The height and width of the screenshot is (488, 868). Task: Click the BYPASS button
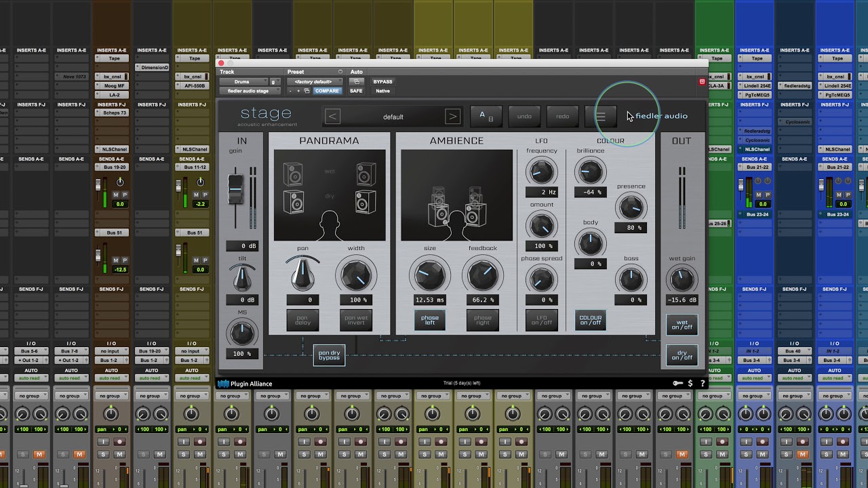tap(382, 81)
